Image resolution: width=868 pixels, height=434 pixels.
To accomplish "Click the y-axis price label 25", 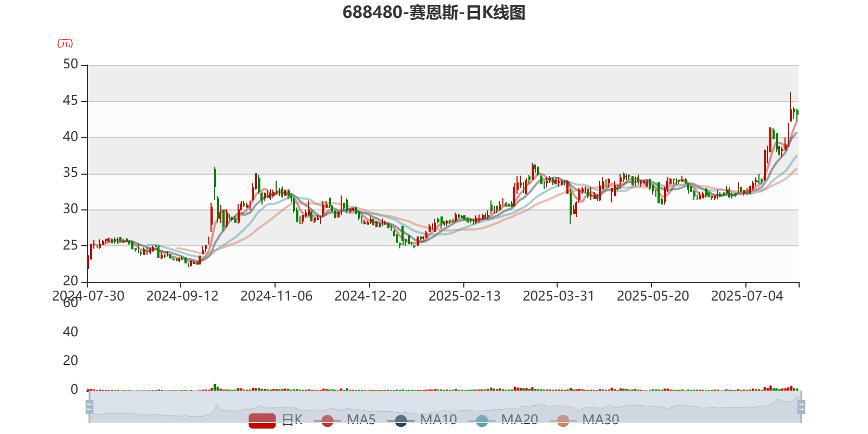I will point(71,245).
